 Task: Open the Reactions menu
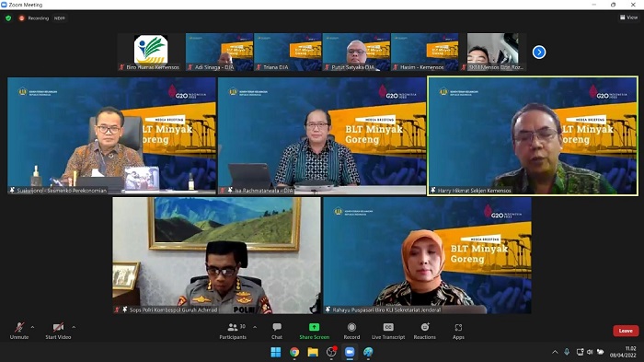[x=425, y=331]
